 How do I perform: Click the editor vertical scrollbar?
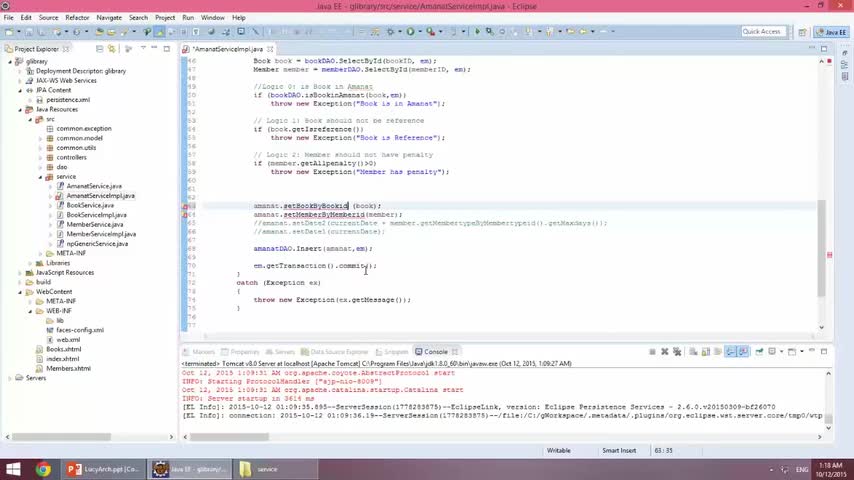point(821,248)
